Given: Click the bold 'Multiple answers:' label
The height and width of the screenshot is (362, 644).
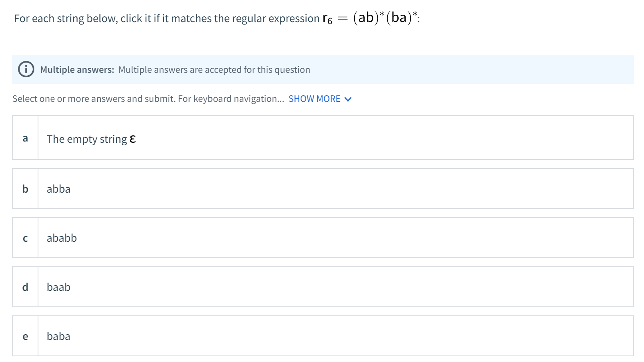Looking at the screenshot, I should [77, 70].
